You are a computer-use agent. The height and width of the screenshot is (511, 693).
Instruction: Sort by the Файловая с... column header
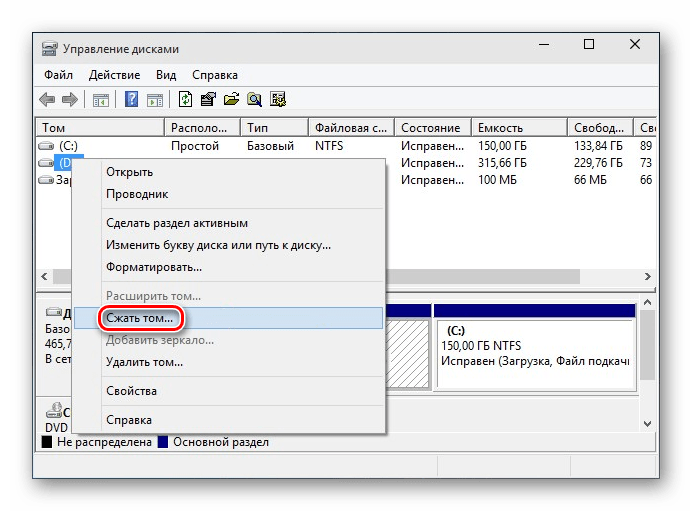coord(351,128)
